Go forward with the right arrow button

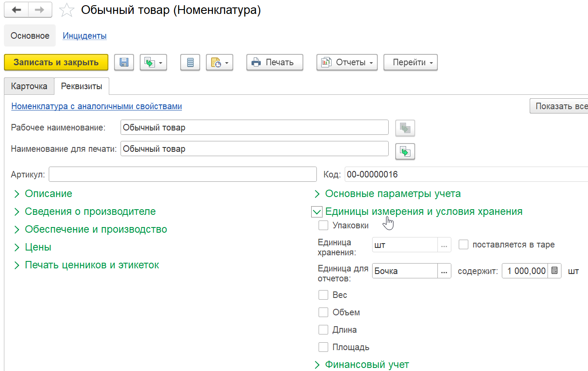pos(40,10)
